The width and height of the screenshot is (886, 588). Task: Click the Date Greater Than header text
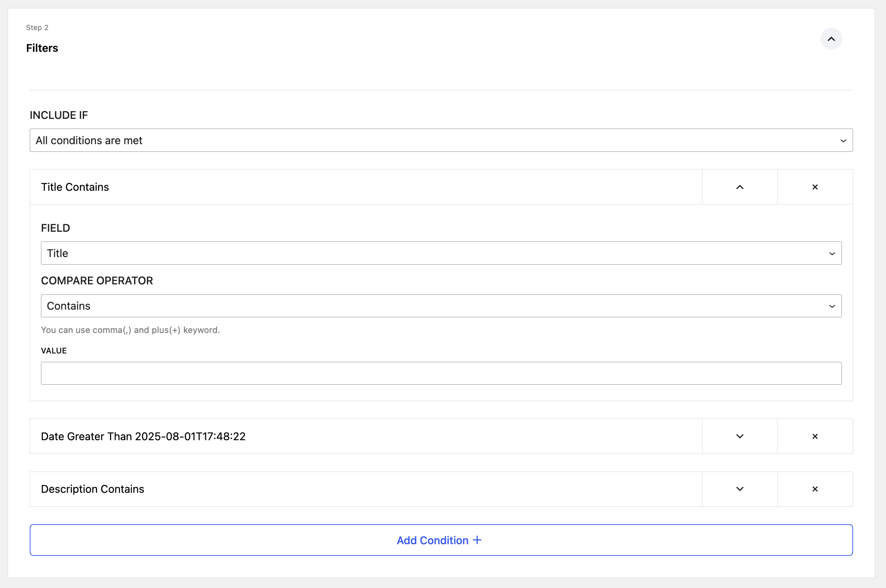[143, 437]
